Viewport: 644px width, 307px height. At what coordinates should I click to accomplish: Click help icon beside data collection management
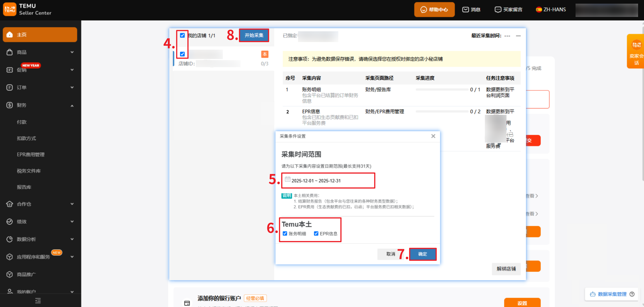(x=632, y=294)
